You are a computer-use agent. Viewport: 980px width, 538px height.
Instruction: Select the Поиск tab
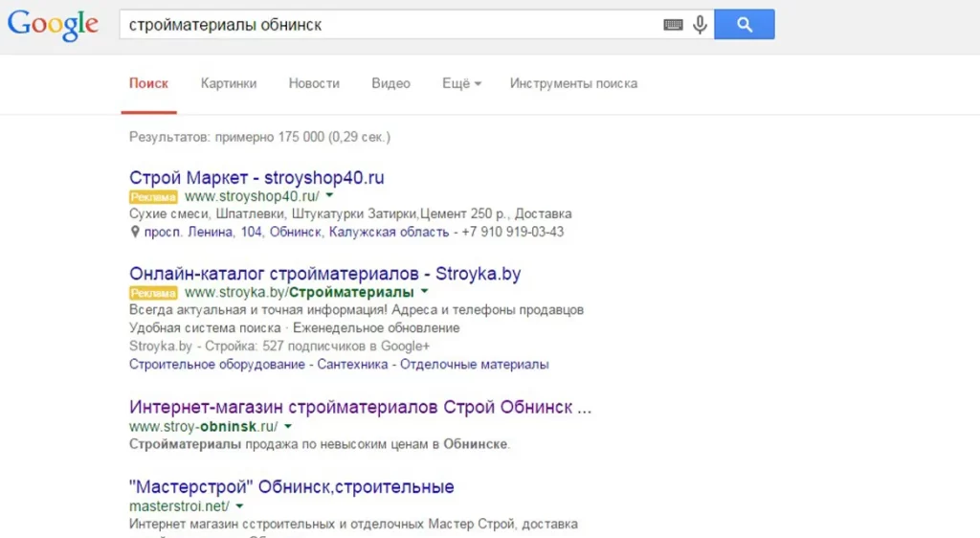click(148, 83)
